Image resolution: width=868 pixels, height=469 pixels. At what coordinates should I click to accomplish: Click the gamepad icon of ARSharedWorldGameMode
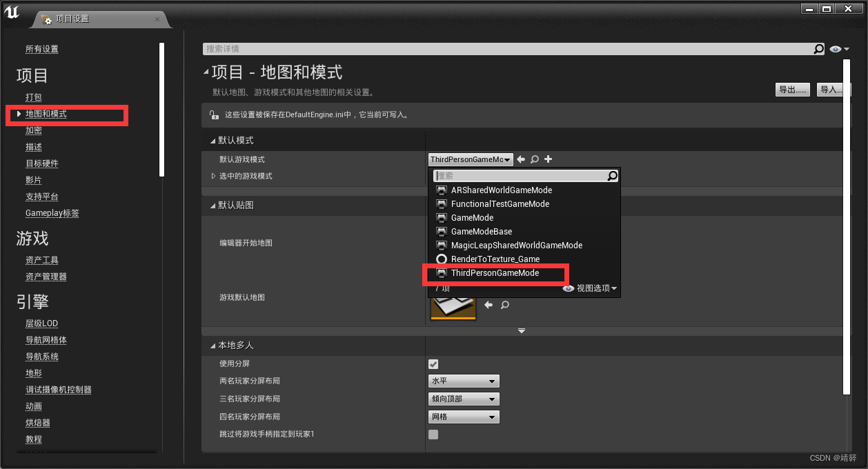point(442,190)
